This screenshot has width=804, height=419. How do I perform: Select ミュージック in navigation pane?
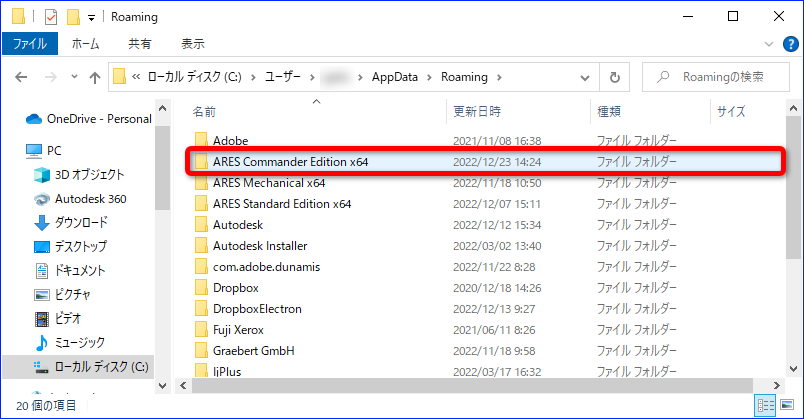click(x=69, y=342)
